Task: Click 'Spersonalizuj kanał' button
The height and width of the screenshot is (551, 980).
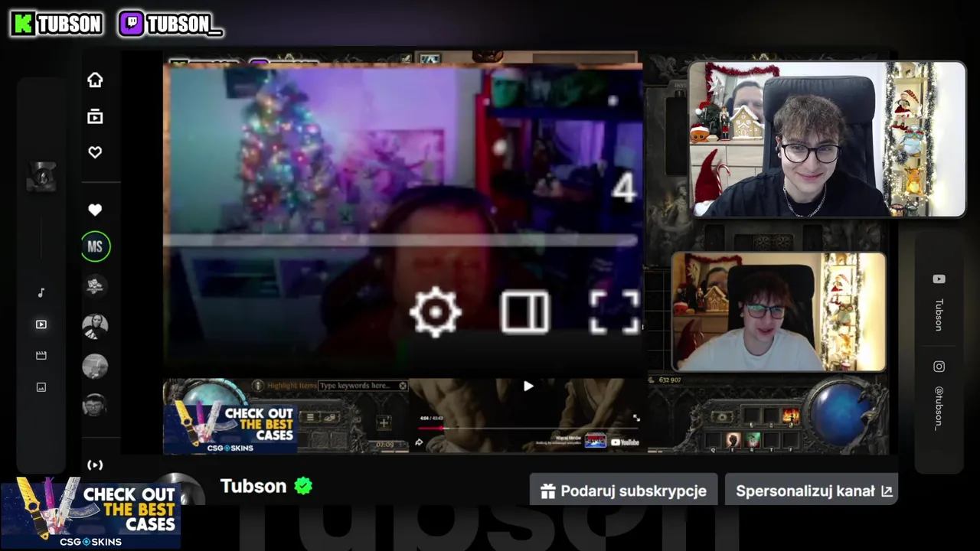Action: click(x=811, y=491)
